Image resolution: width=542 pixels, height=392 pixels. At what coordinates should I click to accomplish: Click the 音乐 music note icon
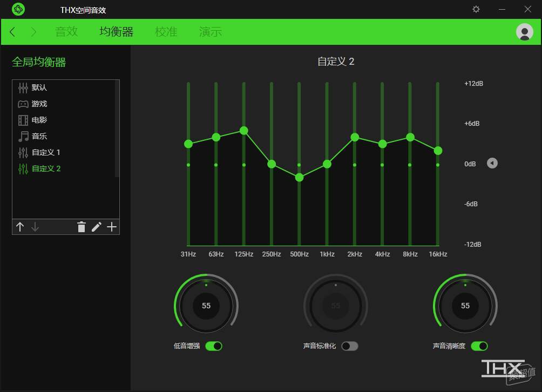coord(23,136)
